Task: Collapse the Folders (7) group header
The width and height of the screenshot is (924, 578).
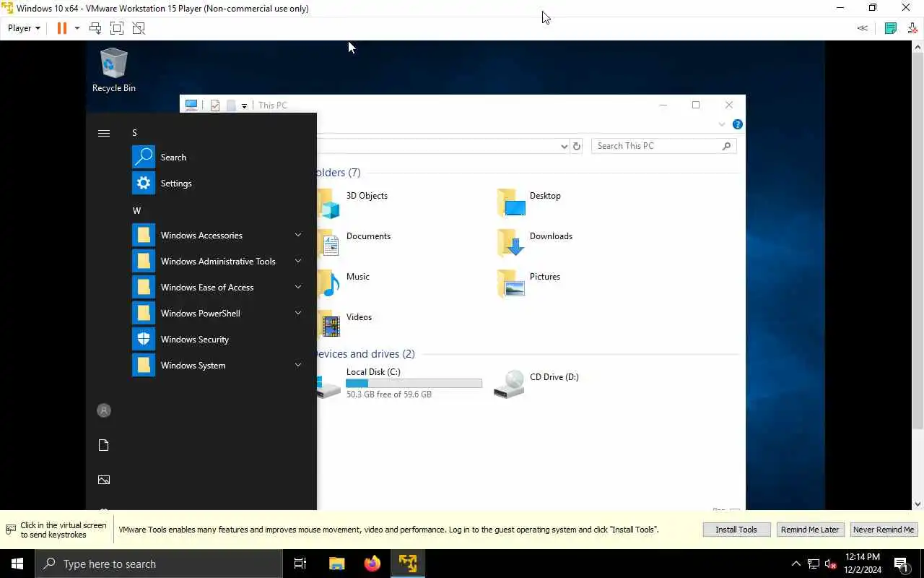Action: point(339,173)
